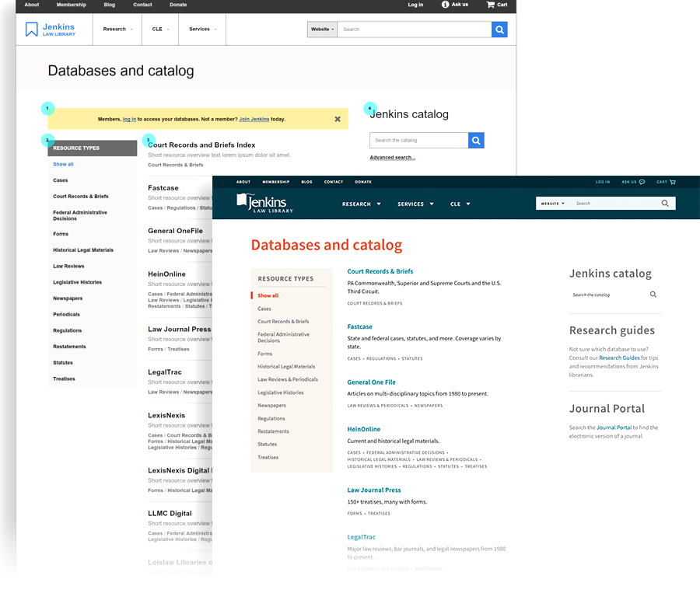Screen dimensions: 700x607
Task: Click MEMBERSHIP in the dark header top bar
Action: click(x=276, y=182)
